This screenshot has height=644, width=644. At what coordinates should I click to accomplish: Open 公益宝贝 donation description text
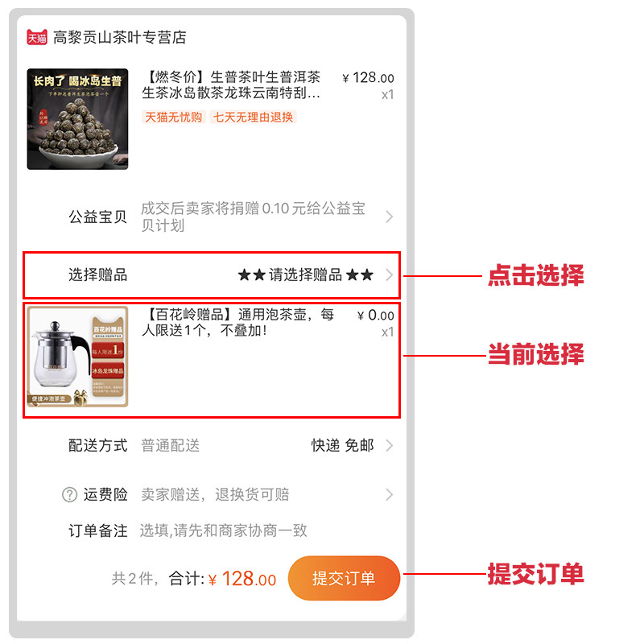coord(253,217)
